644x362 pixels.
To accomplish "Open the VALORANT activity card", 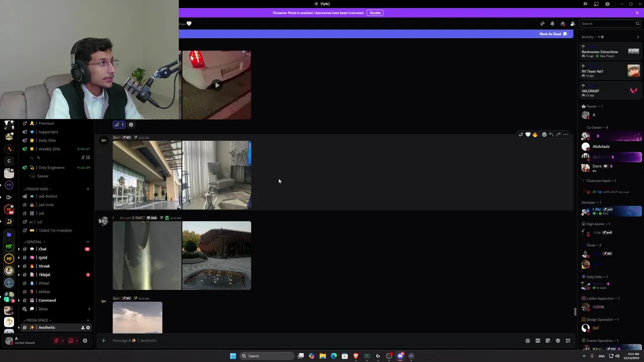I will (x=611, y=90).
